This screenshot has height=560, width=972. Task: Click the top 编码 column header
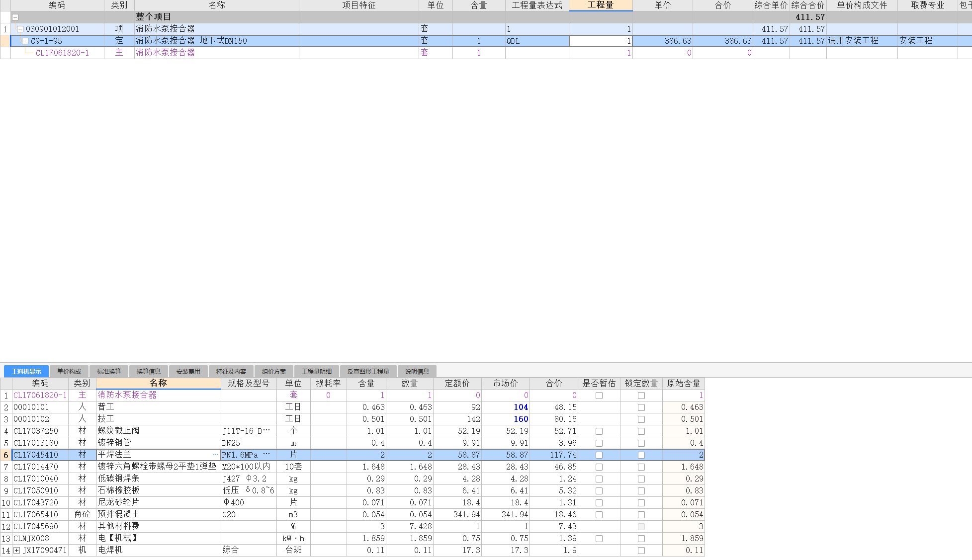point(57,5)
